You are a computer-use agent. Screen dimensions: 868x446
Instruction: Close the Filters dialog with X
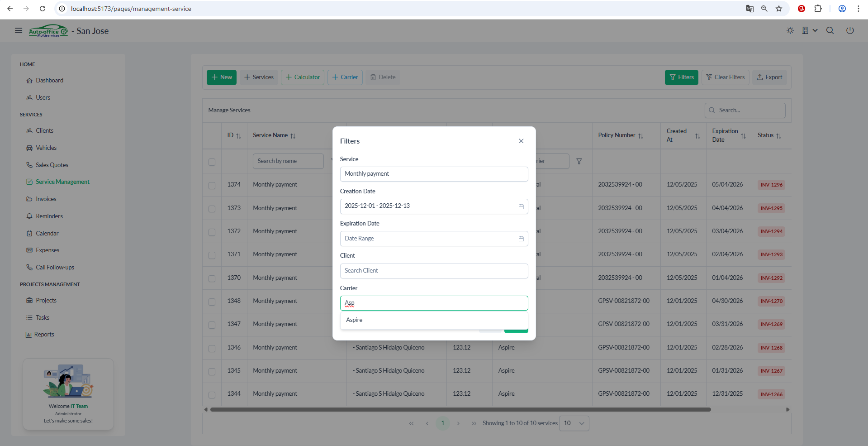tap(521, 141)
